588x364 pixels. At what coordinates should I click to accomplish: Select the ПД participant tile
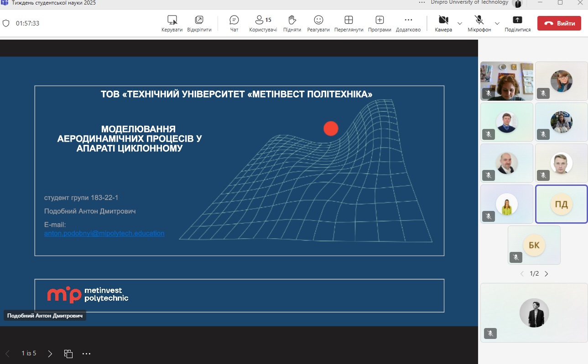point(561,204)
